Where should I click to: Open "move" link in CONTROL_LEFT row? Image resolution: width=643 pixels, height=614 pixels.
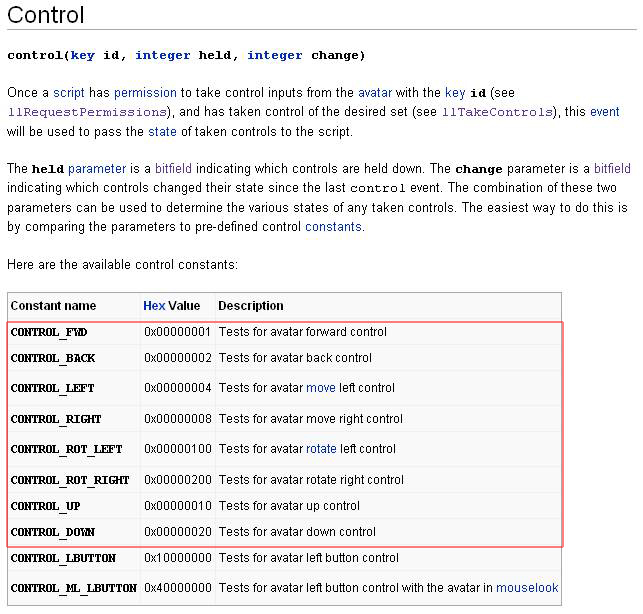(320, 388)
